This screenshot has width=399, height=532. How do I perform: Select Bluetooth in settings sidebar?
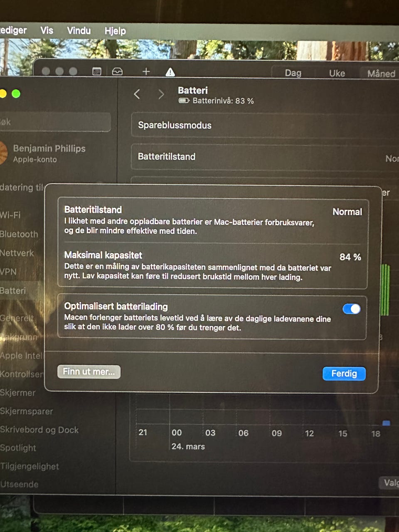(x=19, y=234)
